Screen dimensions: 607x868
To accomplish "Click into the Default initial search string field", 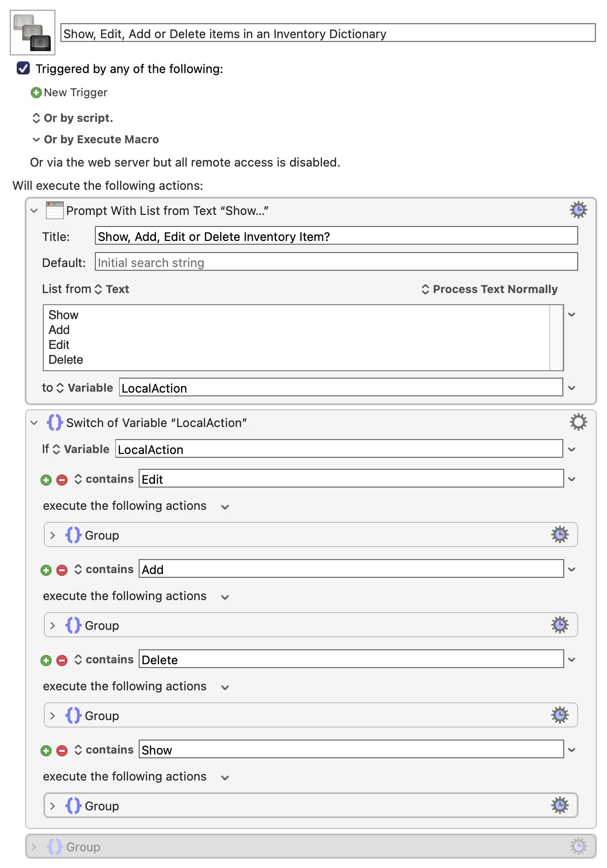I will tap(336, 262).
